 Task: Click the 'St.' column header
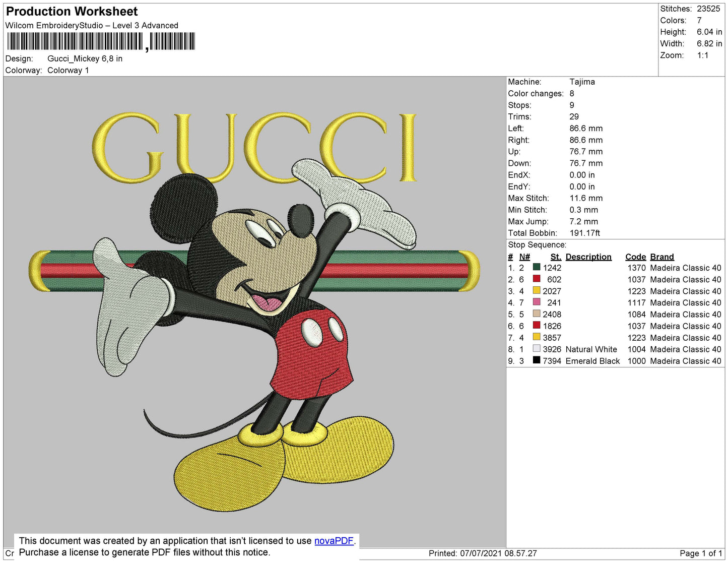pos(556,257)
